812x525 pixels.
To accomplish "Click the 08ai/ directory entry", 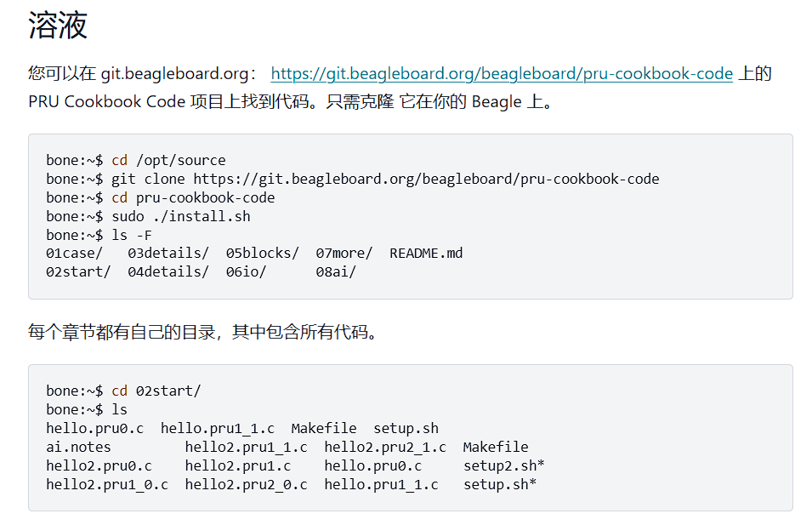I will tap(336, 271).
